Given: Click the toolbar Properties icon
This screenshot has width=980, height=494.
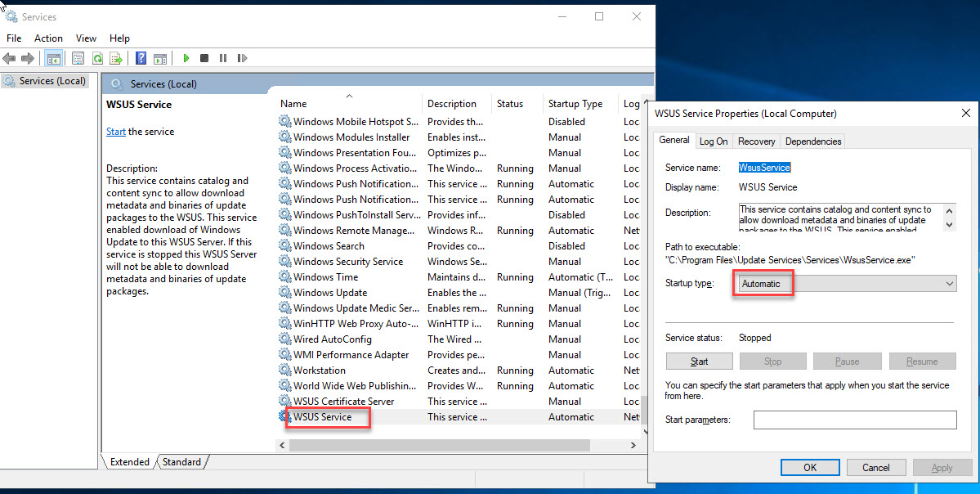Looking at the screenshot, I should (x=78, y=58).
